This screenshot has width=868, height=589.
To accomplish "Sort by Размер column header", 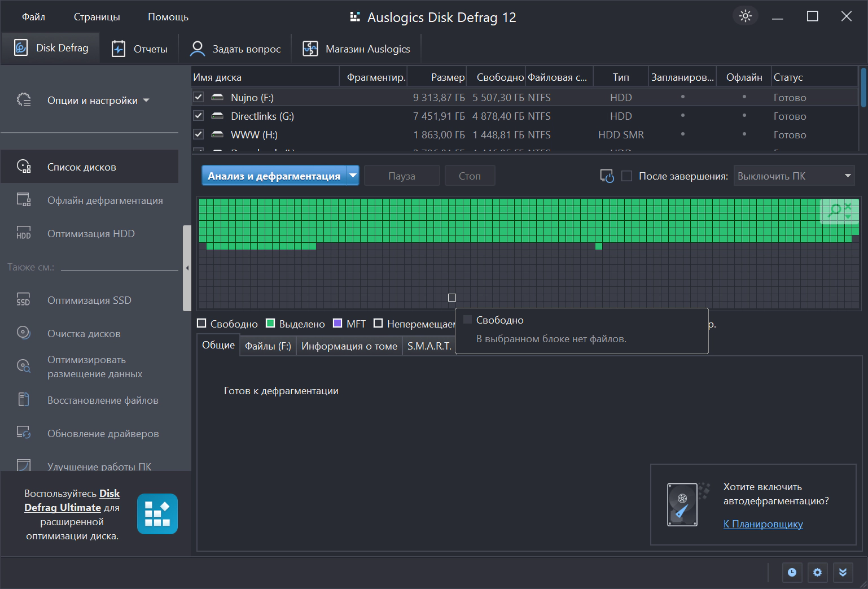I will point(437,77).
